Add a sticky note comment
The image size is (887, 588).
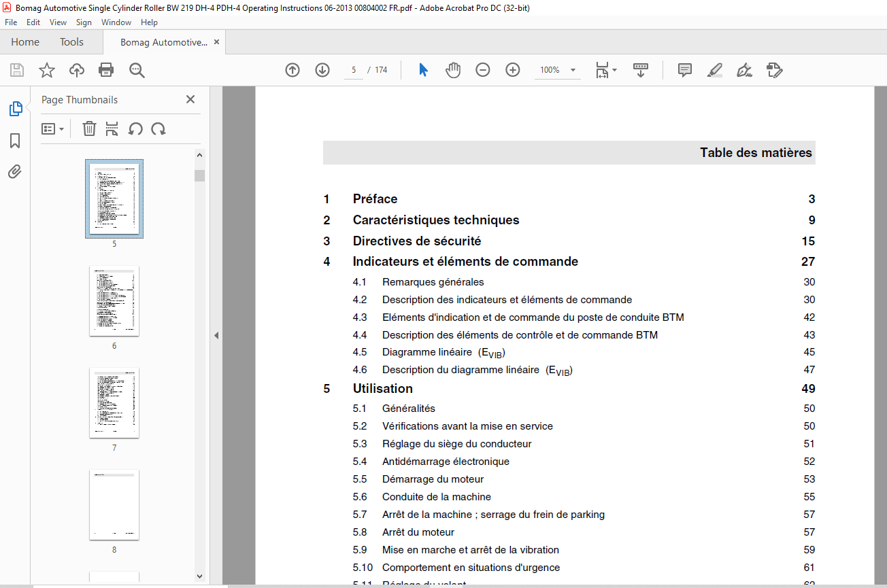(685, 70)
